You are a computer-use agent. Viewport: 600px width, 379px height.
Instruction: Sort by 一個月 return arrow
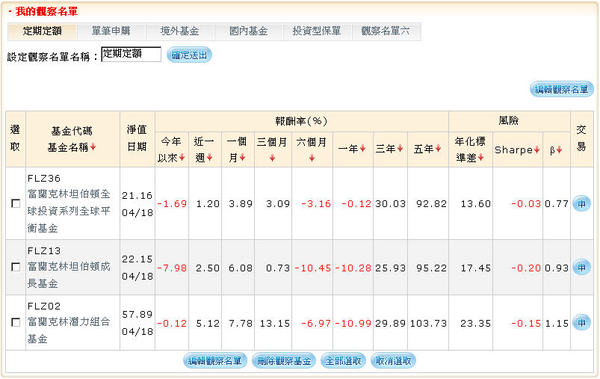[242, 158]
